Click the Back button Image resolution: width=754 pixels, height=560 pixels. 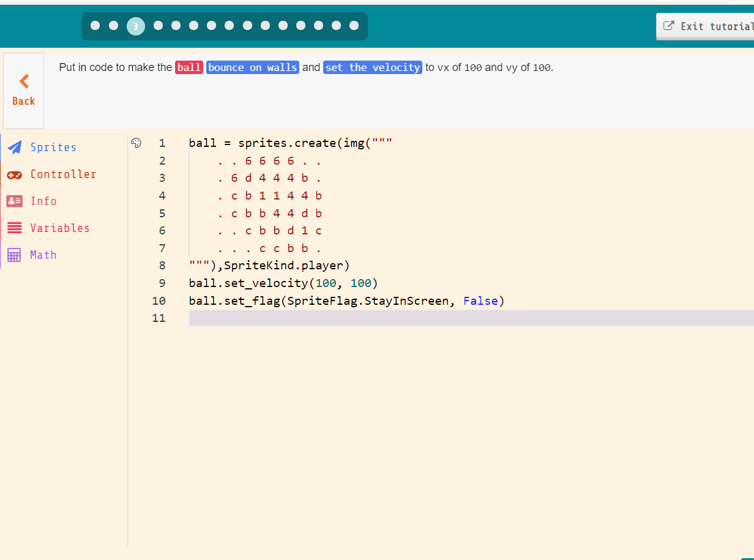click(x=23, y=91)
